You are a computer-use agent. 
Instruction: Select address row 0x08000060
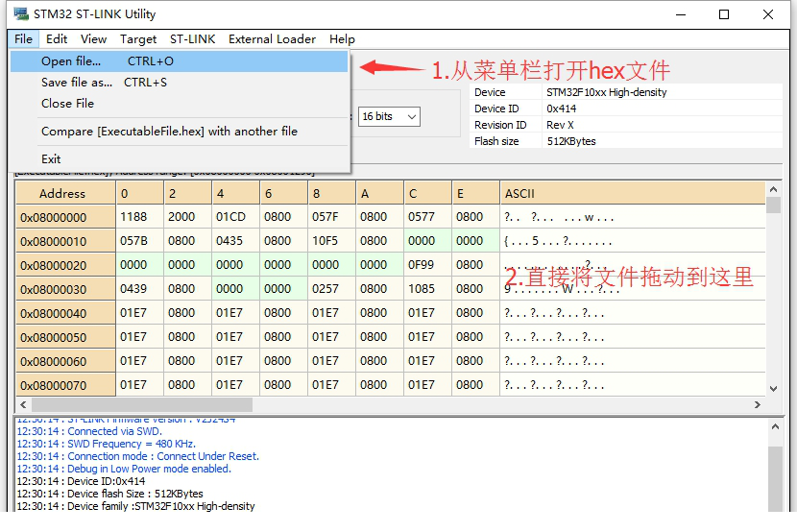pos(65,361)
